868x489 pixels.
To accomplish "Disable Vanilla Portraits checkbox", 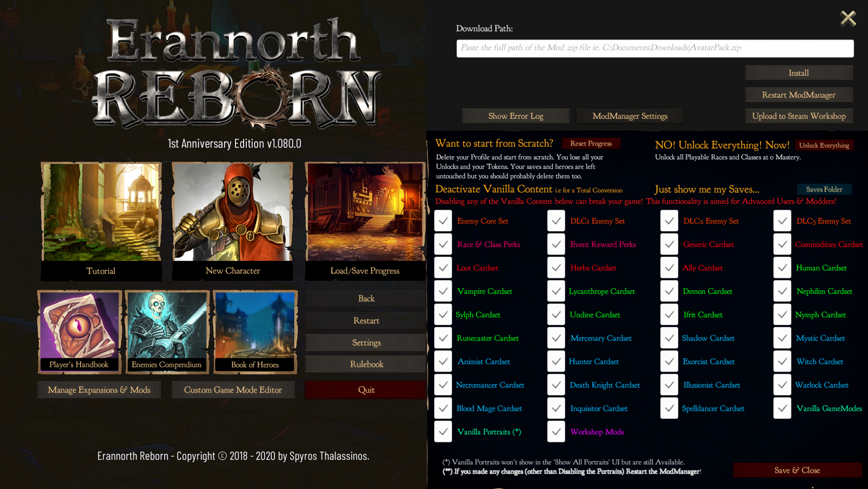I will click(x=443, y=432).
